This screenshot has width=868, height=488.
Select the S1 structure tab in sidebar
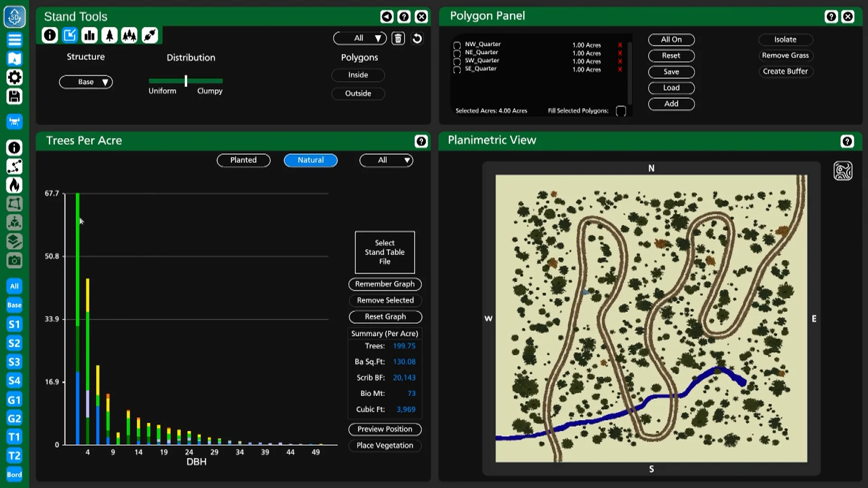14,324
